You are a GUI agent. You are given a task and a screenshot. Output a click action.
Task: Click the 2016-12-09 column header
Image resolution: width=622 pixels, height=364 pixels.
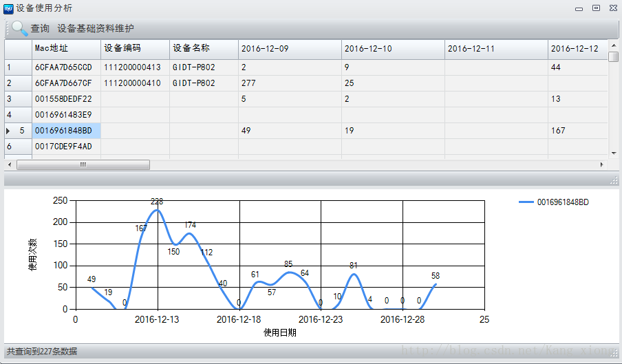pos(290,49)
